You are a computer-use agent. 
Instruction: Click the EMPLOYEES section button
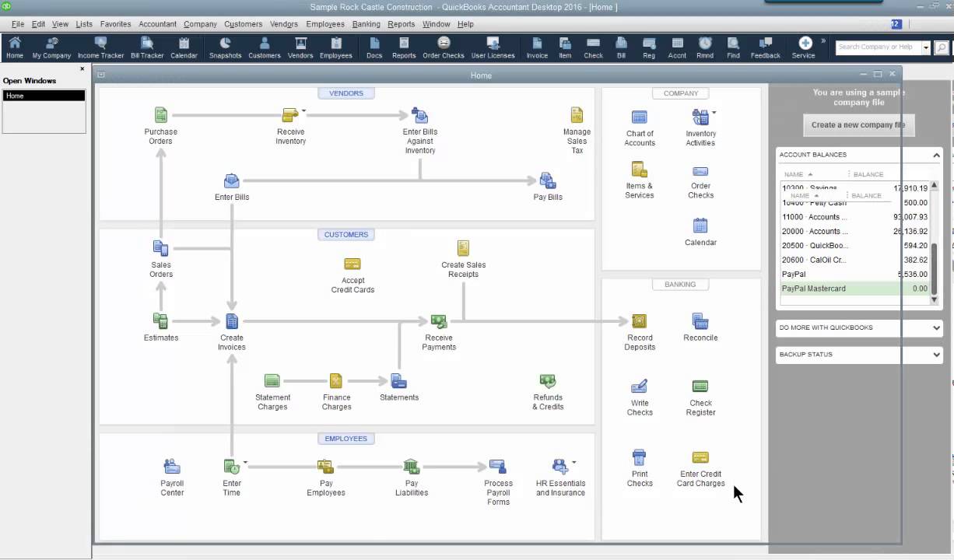pyautogui.click(x=346, y=439)
